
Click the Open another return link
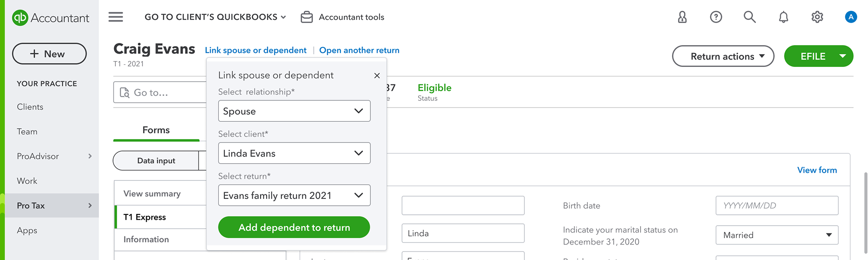coord(359,50)
